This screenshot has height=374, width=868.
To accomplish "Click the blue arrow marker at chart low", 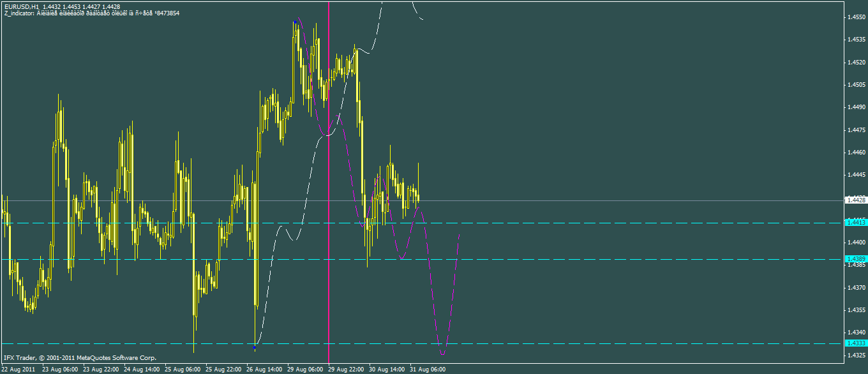I will (x=255, y=348).
